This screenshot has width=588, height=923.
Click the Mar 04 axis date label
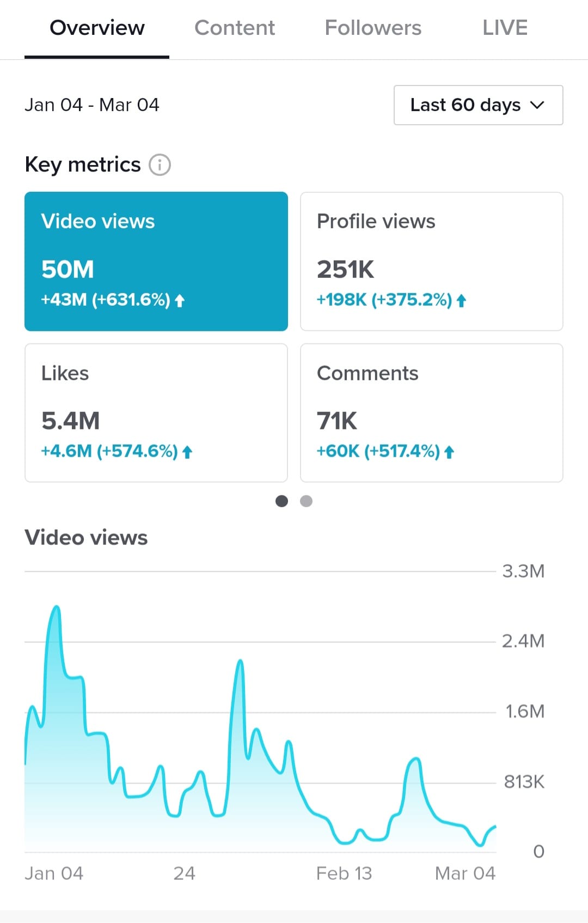[x=465, y=873]
